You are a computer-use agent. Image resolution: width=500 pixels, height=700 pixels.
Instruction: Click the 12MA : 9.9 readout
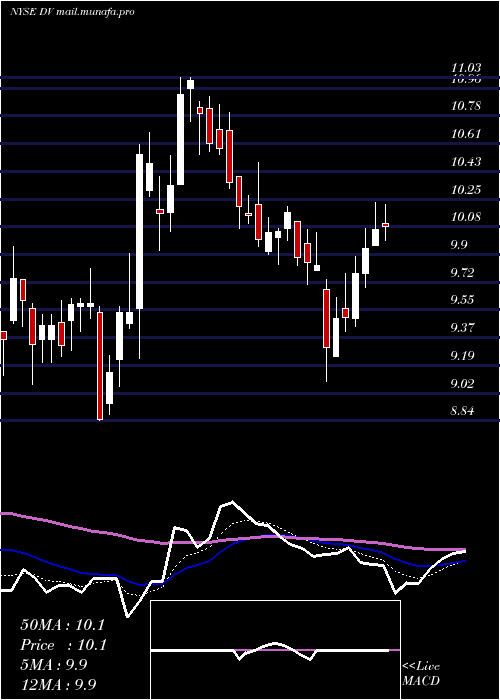click(58, 684)
